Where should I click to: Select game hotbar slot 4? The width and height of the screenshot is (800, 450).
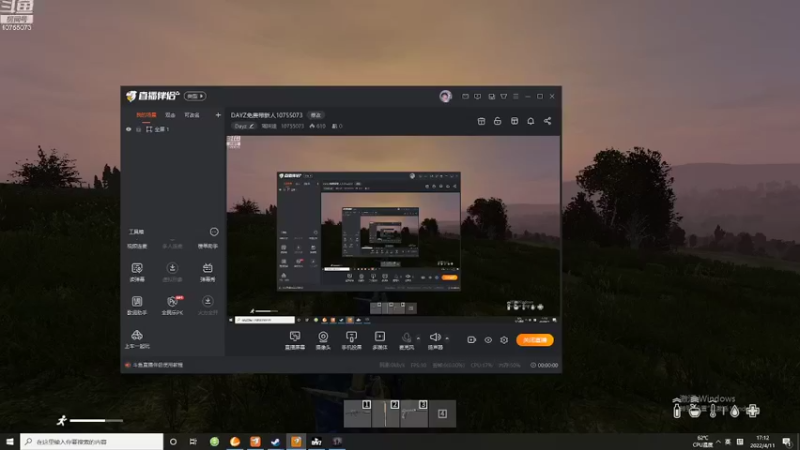click(x=442, y=413)
